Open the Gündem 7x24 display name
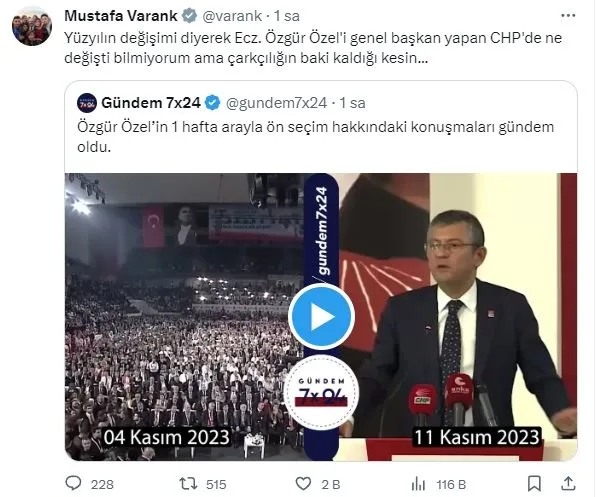The width and height of the screenshot is (596, 497). point(151,103)
